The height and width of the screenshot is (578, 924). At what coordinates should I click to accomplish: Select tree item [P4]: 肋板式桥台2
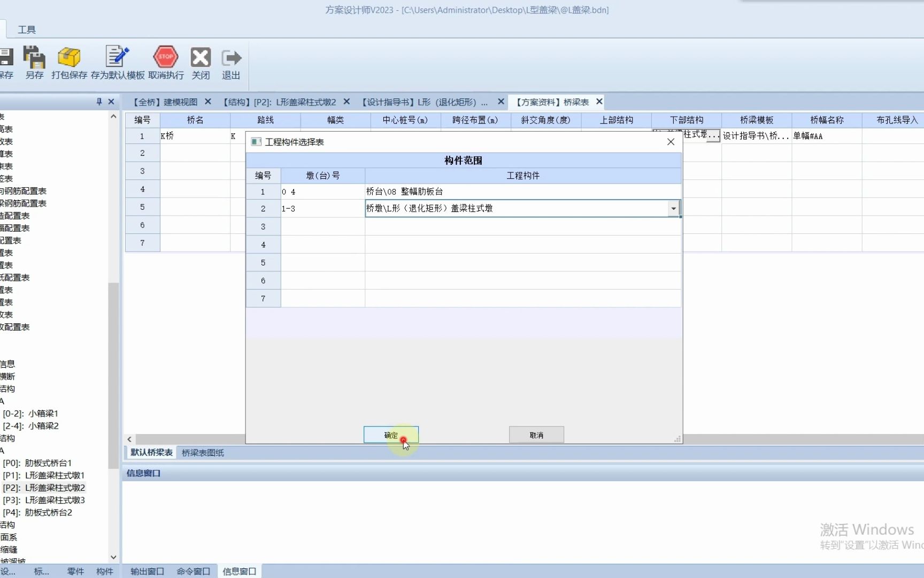(37, 512)
